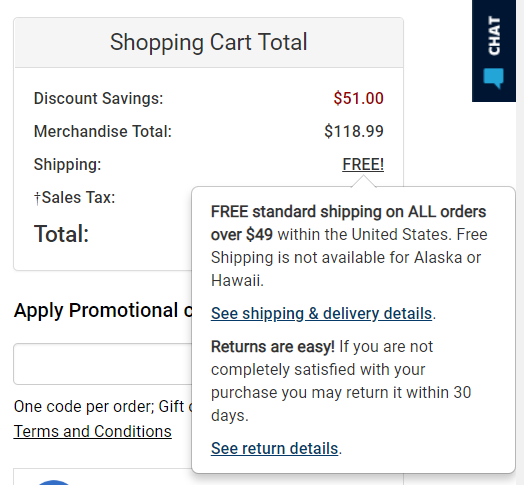
Task: Click the free standard shipping tooltip headline
Action: (348, 223)
